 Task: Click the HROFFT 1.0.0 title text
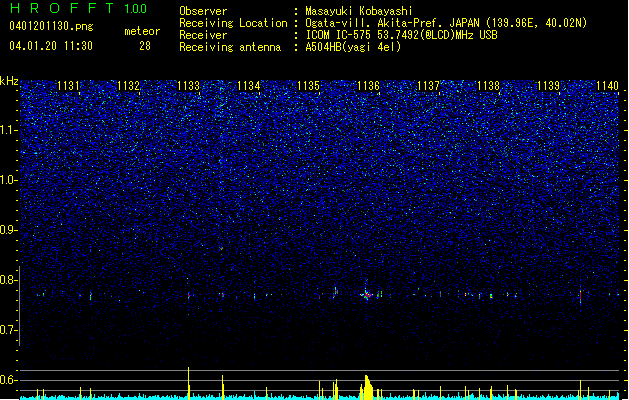click(78, 8)
